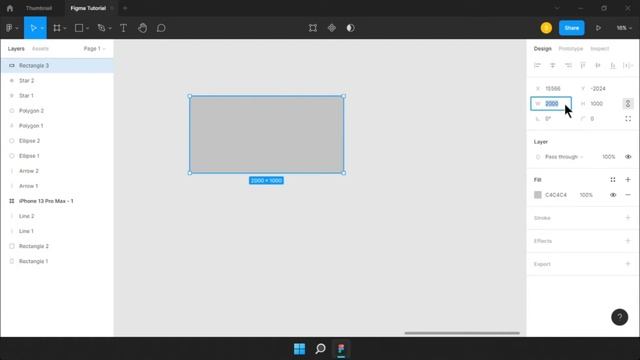Image resolution: width=640 pixels, height=360 pixels.
Task: Click the layer opacity 100% field
Action: tap(609, 157)
